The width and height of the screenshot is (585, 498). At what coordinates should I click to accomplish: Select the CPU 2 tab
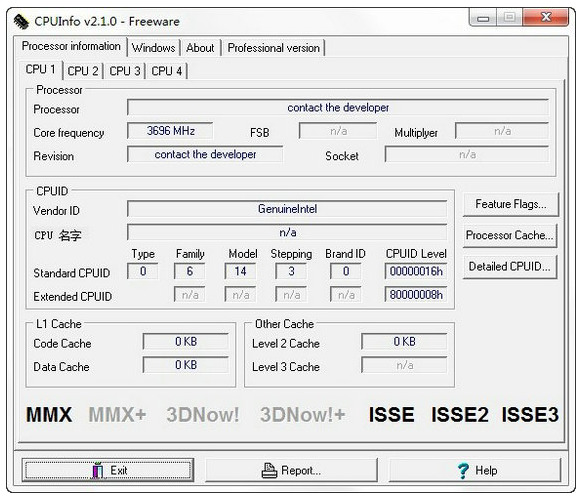pyautogui.click(x=83, y=71)
